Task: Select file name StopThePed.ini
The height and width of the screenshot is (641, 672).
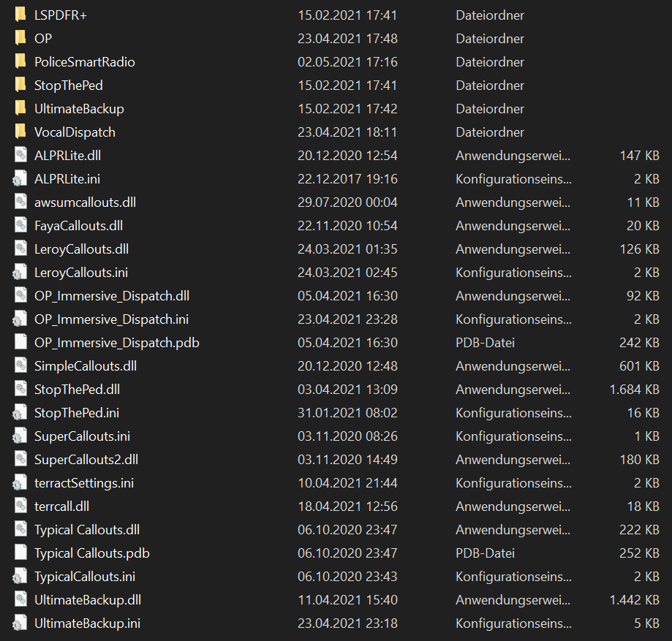Action: tap(77, 413)
